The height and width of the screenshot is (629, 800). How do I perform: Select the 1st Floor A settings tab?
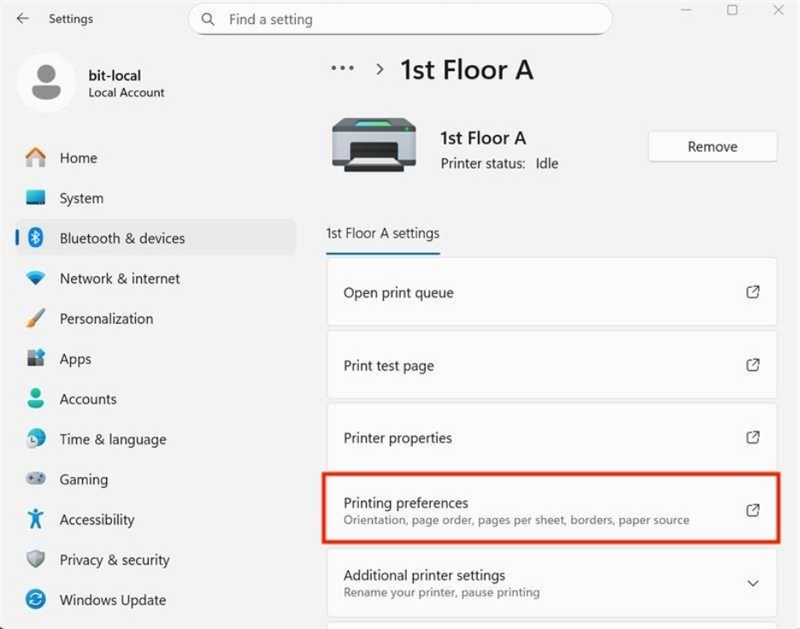pyautogui.click(x=383, y=234)
